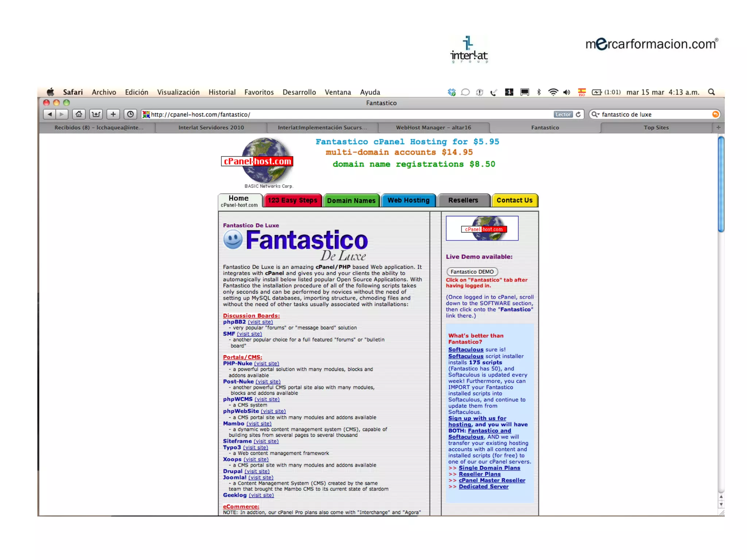The width and height of the screenshot is (747, 560).
Task: Open the bookmarks icon in toolbar
Action: [x=96, y=114]
